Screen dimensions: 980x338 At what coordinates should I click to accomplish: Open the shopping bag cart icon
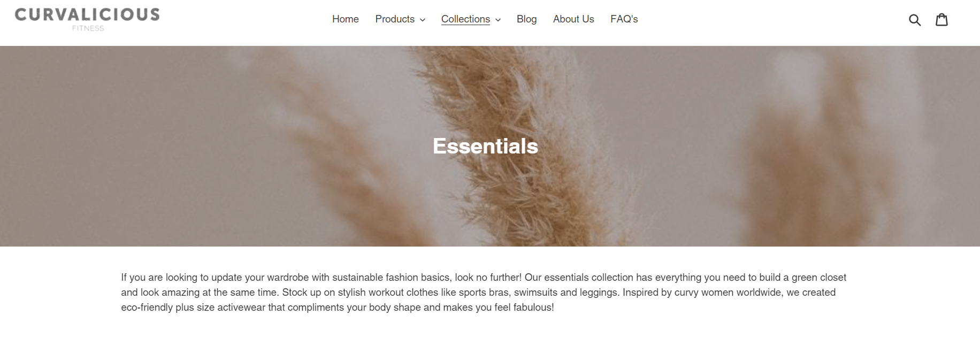coord(941,19)
